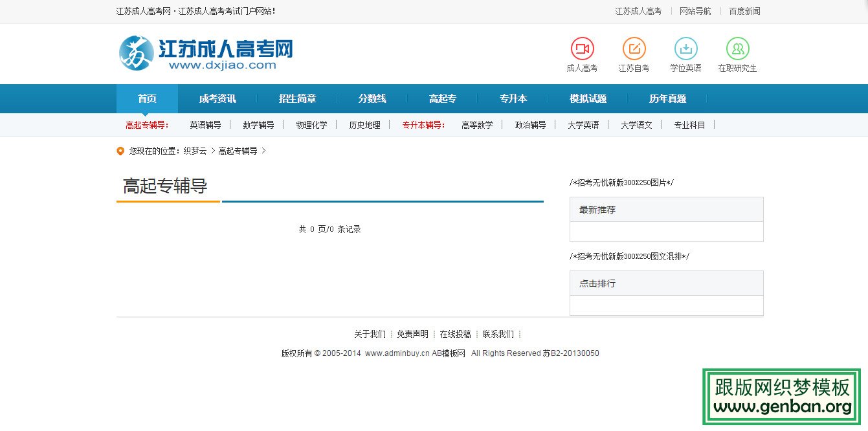The image size is (868, 431).
Task: Go to 英语辅导 in the subnav
Action: 206,124
